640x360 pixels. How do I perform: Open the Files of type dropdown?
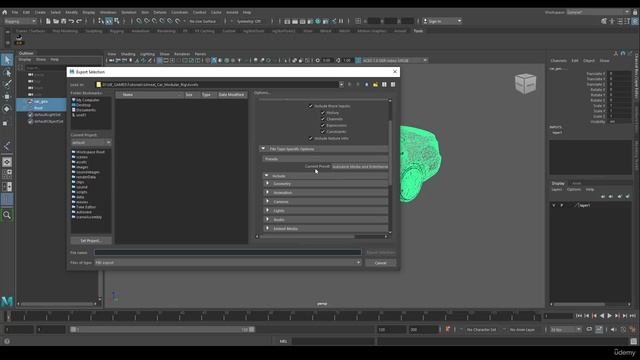point(228,263)
